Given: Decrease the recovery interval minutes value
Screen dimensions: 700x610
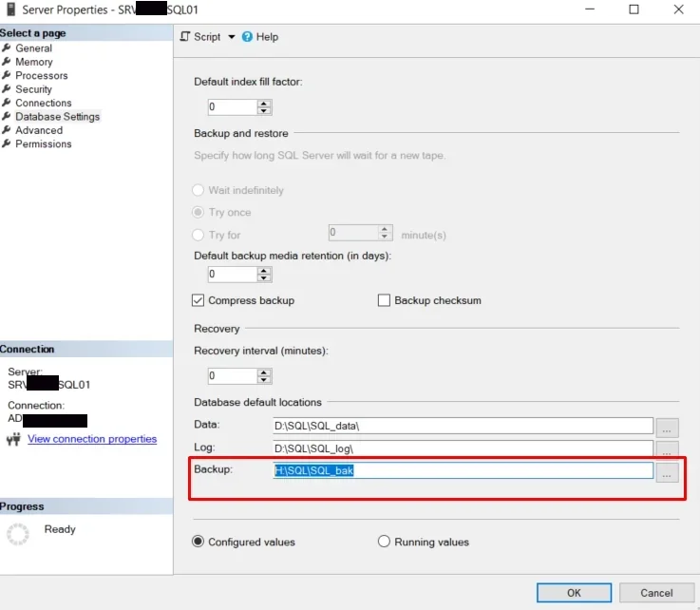Looking at the screenshot, I should pos(264,379).
